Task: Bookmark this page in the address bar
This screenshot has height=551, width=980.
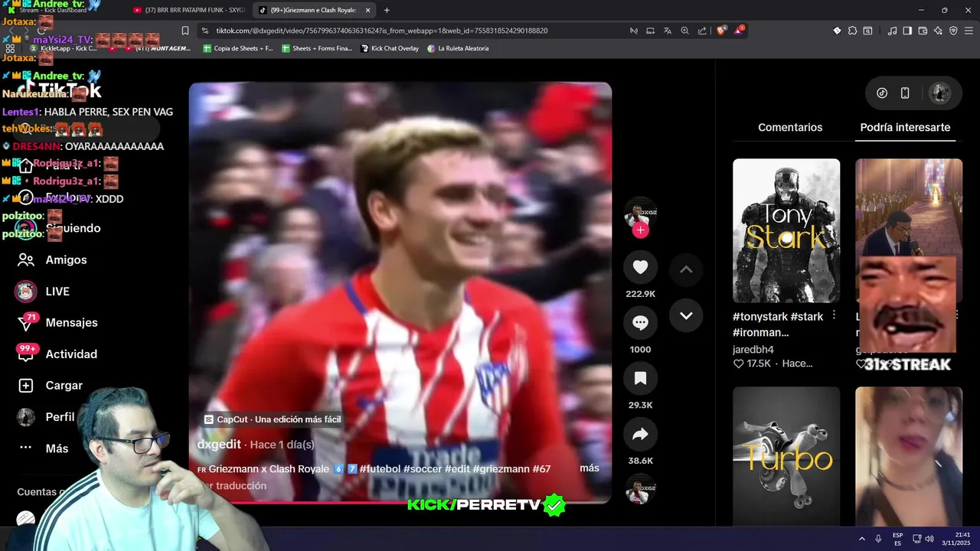Action: click(x=185, y=31)
